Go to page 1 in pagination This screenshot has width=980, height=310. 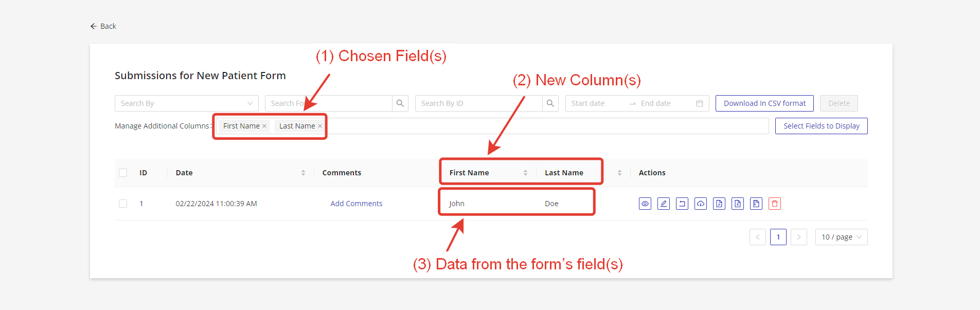pyautogui.click(x=778, y=237)
